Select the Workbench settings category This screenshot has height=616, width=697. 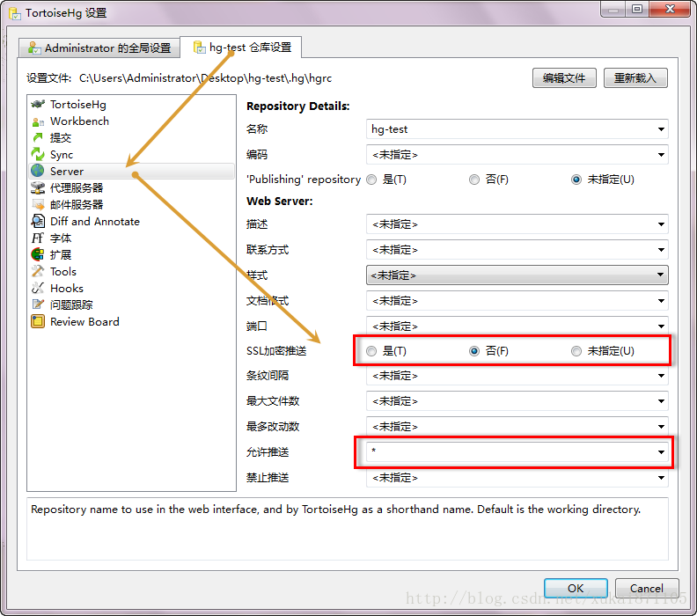tap(132, 121)
